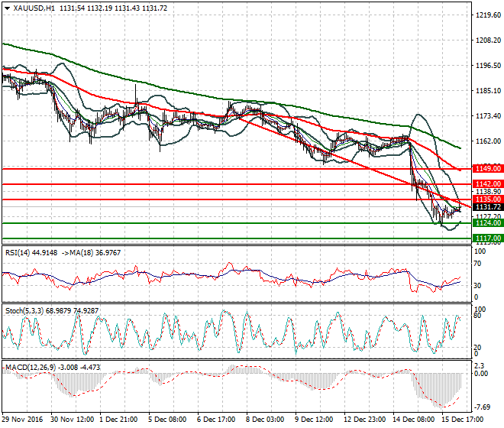504x428 pixels.
Task: Click the Stochastic 20 level scale value
Action: point(477,348)
